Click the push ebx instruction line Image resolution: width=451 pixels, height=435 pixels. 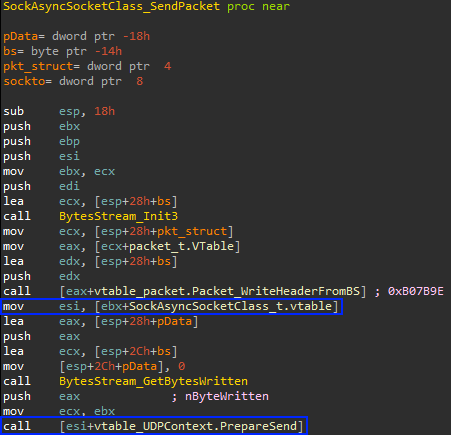42,126
